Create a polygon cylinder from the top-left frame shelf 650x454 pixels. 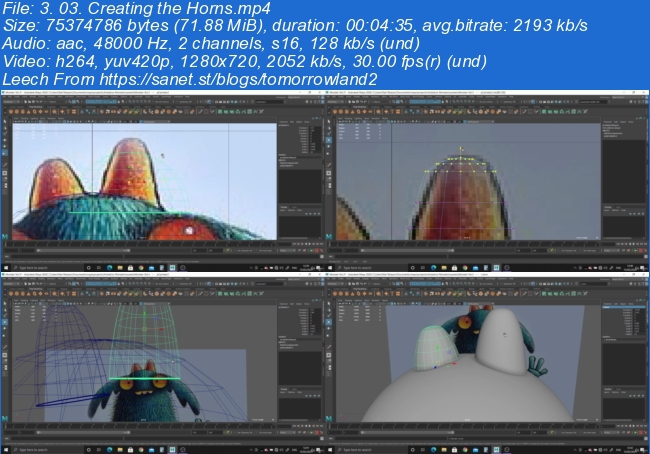pos(23,112)
